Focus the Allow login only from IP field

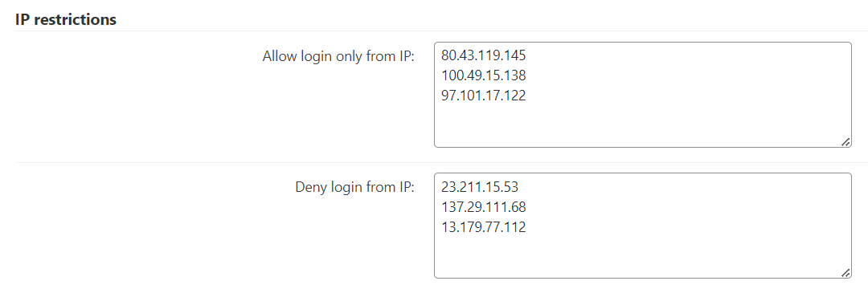[x=643, y=95]
